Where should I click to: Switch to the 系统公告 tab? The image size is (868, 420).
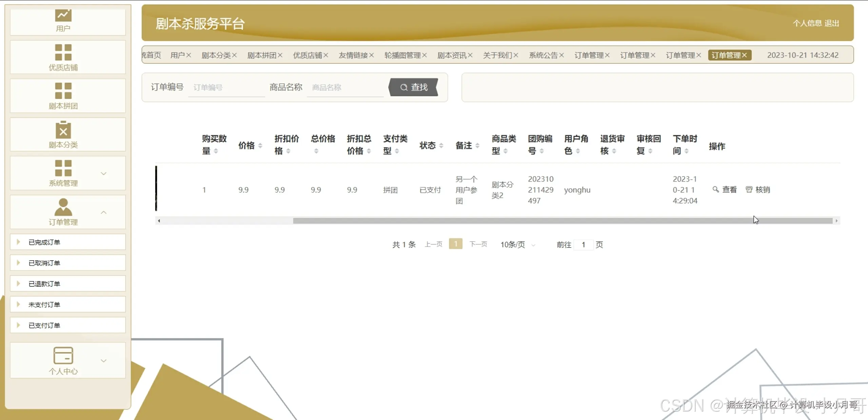543,55
